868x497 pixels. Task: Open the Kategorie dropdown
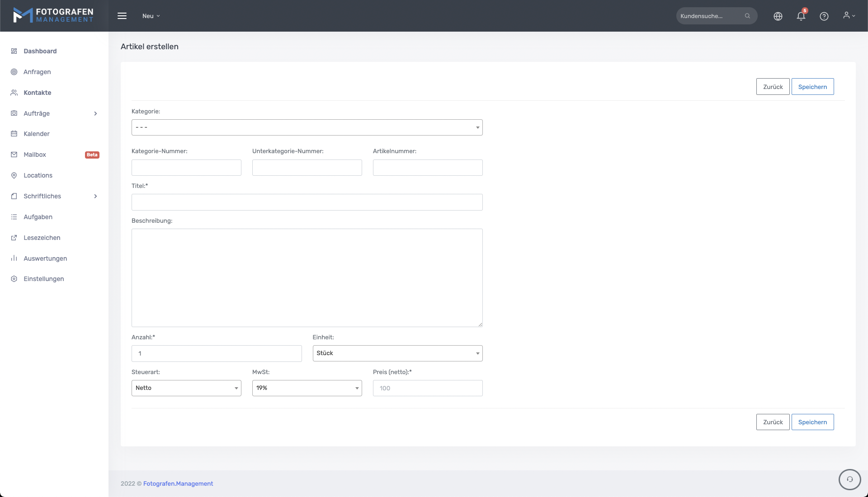[307, 127]
